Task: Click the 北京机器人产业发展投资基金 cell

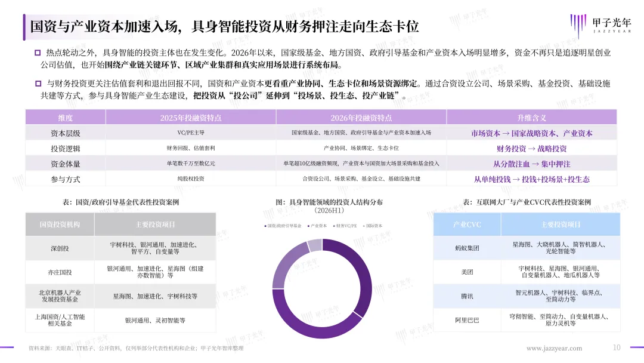Action: [60, 296]
